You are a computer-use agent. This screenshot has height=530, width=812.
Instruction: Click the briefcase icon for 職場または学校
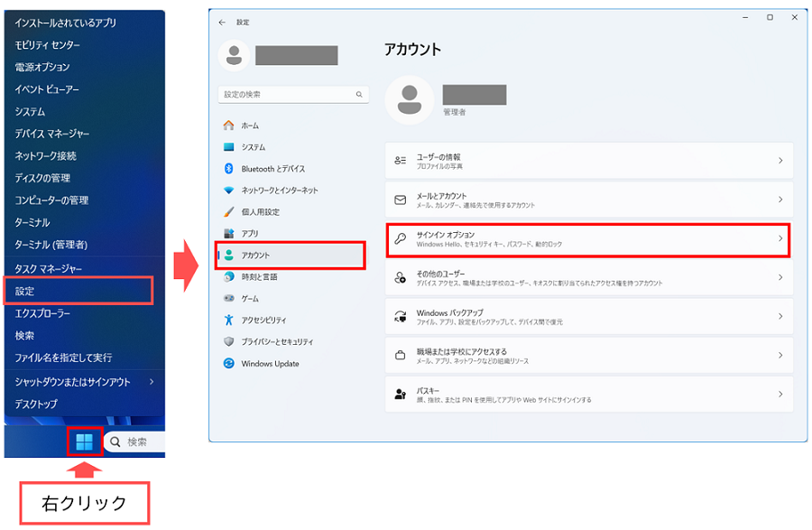click(x=401, y=356)
